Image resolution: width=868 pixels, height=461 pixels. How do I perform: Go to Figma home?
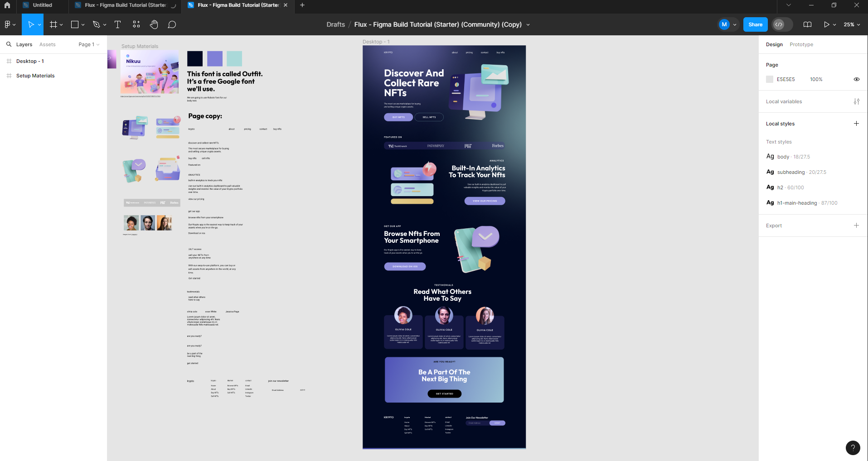(7, 5)
